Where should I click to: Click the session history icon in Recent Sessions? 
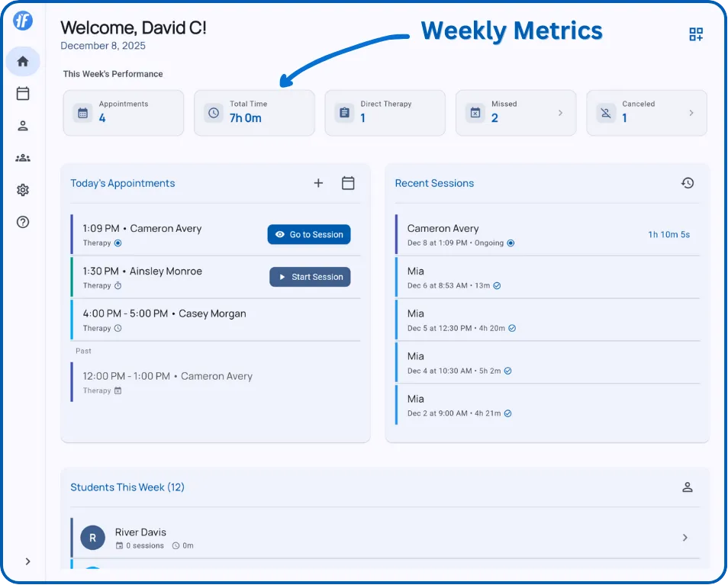click(x=688, y=183)
